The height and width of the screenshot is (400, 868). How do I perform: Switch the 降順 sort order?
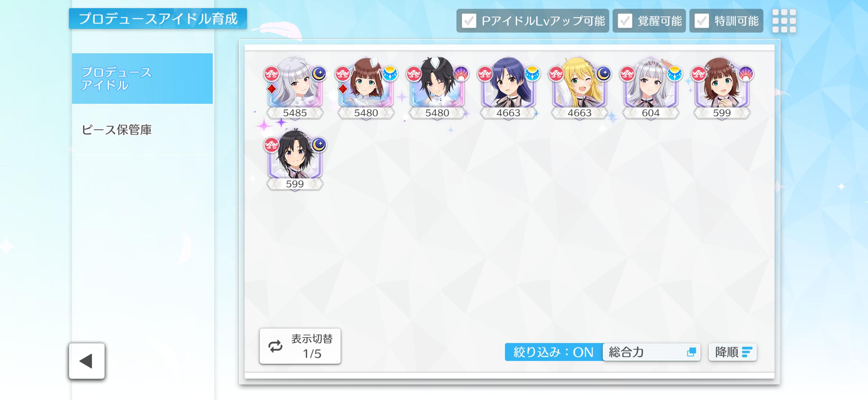[733, 352]
